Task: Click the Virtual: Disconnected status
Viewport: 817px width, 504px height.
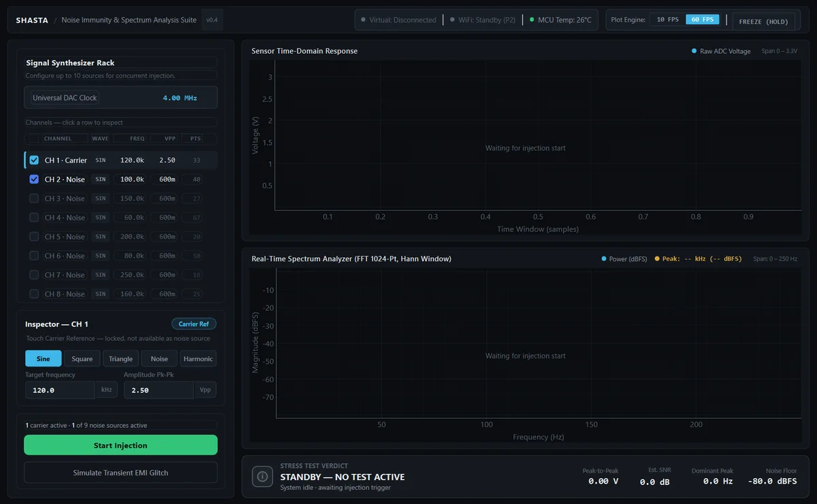Action: 399,20
